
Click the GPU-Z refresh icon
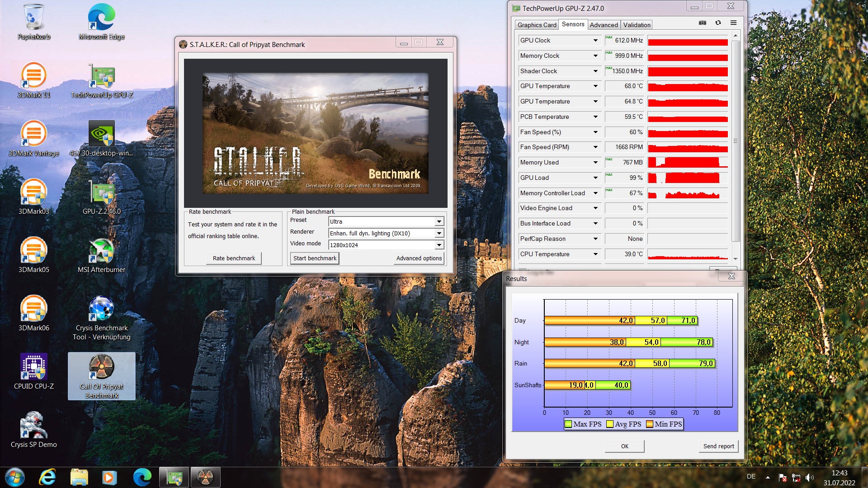pos(718,23)
